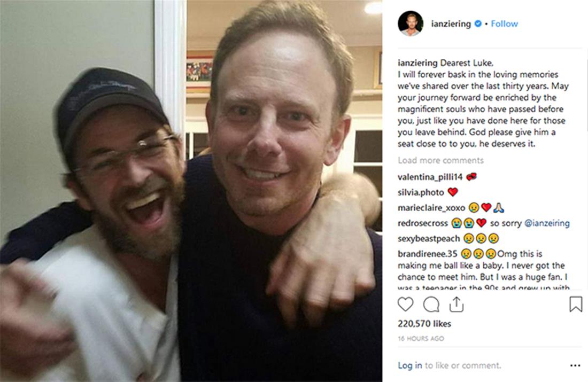Click the Log in link

point(409,366)
